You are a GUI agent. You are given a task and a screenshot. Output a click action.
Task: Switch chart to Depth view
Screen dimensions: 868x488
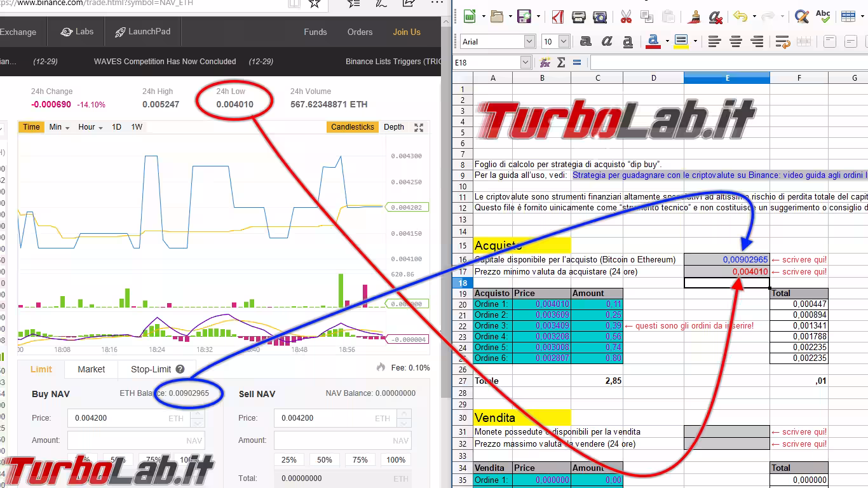(x=393, y=127)
